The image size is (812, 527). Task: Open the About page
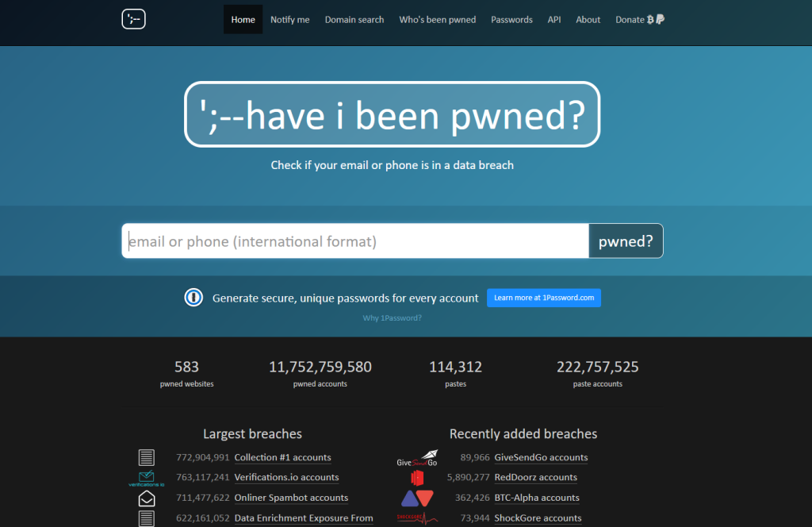[x=588, y=20]
